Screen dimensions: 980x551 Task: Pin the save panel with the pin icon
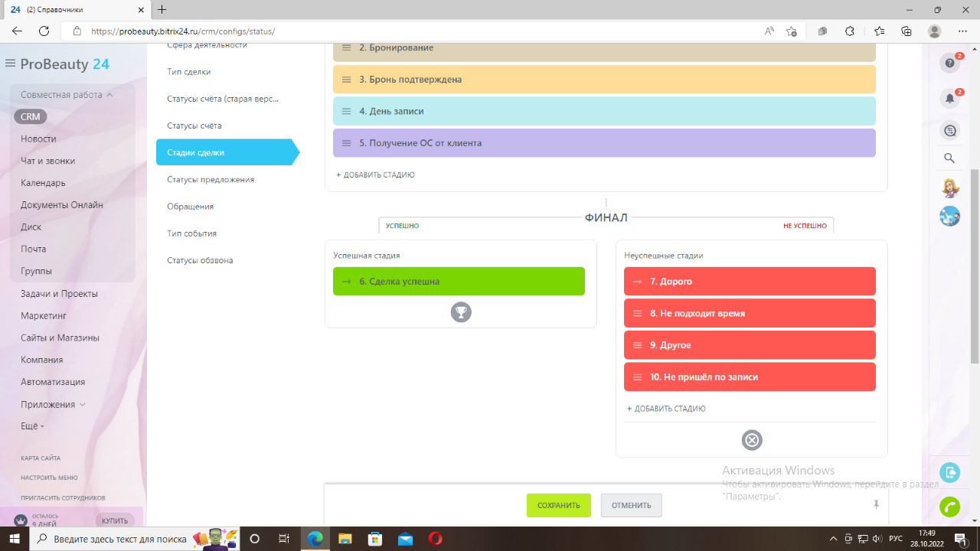[876, 505]
